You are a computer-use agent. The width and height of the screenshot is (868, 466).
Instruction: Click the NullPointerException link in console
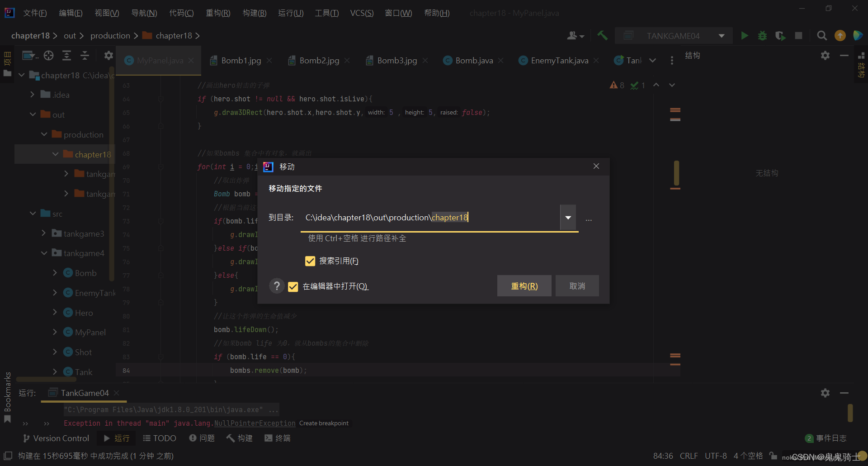tap(255, 423)
